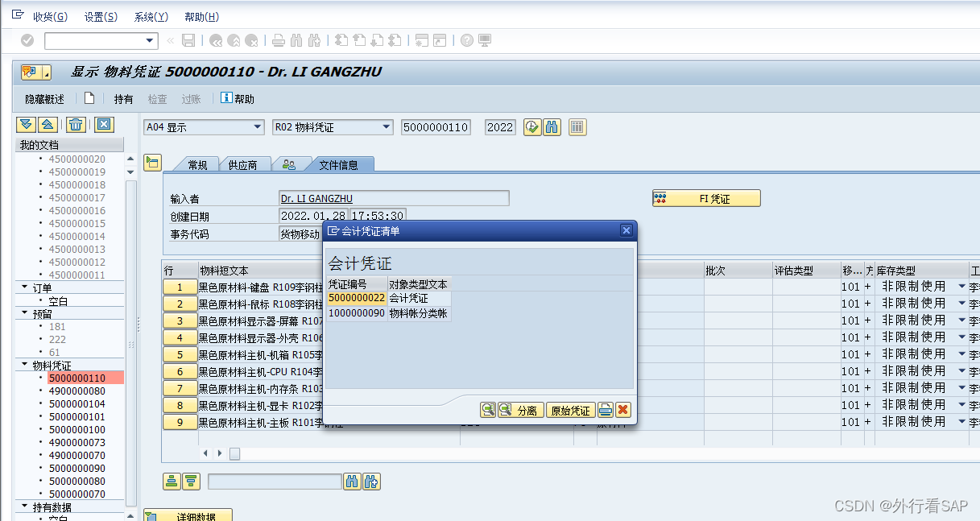Image resolution: width=980 pixels, height=521 pixels.
Task: Click the Execute clock icon beside year 2022
Action: click(532, 127)
